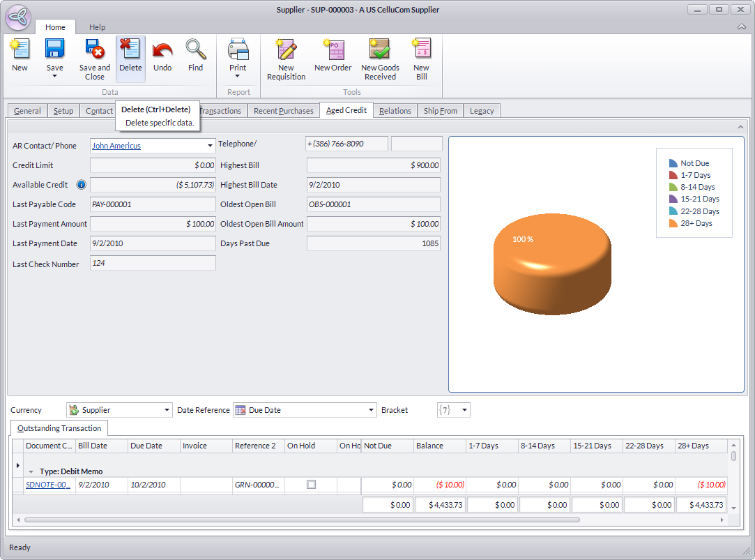This screenshot has height=560, width=755.
Task: Expand the Date Reference dropdown
Action: click(371, 410)
